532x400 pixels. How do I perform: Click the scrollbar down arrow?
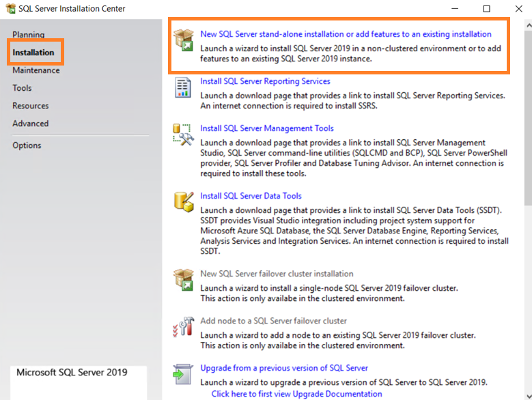[x=529, y=396]
